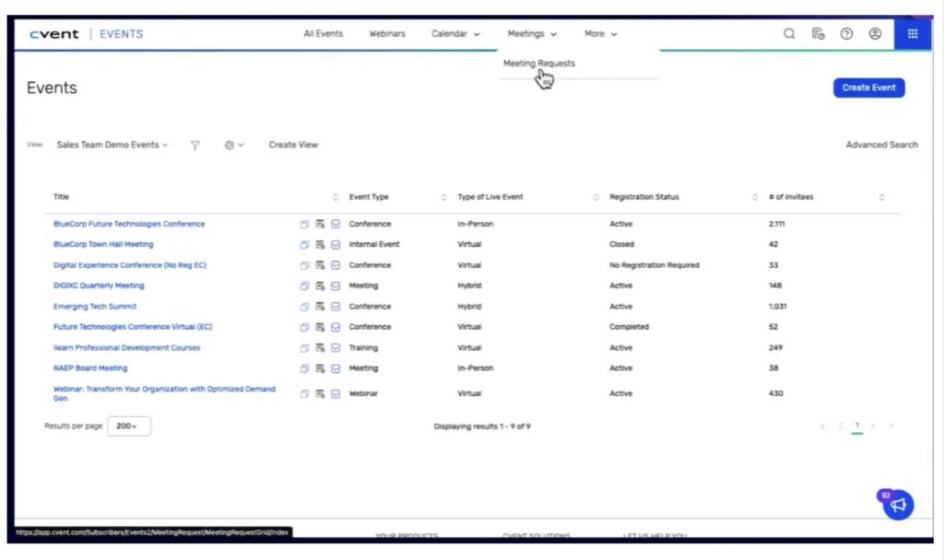This screenshot has height=560, width=944.
Task: Expand the Sales Team Demo Events view dropdown
Action: 112,146
